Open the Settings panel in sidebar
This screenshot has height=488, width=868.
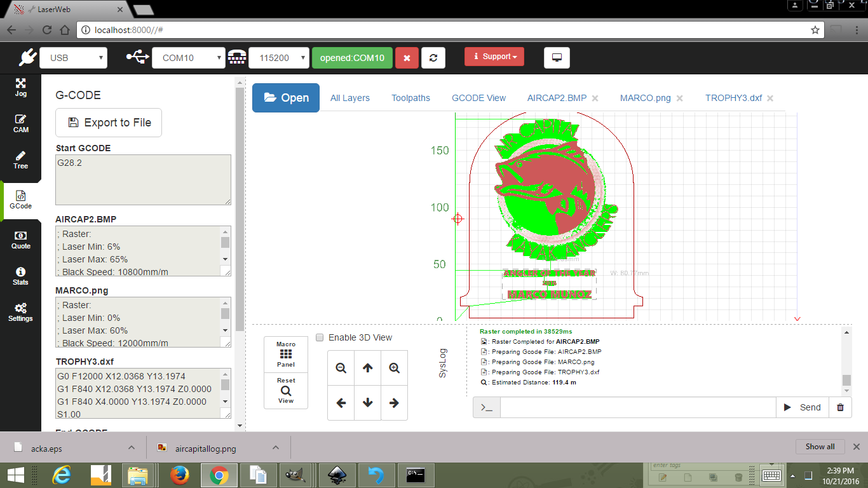(21, 313)
